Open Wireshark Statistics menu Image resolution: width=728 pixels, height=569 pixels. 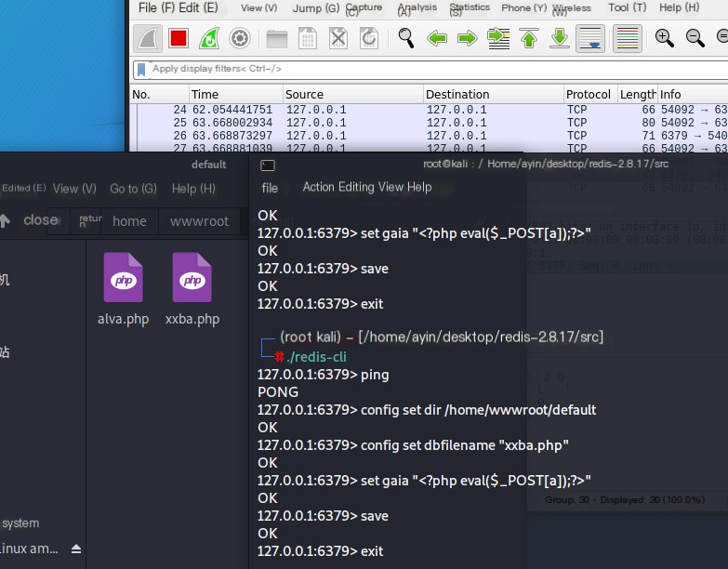click(x=470, y=8)
